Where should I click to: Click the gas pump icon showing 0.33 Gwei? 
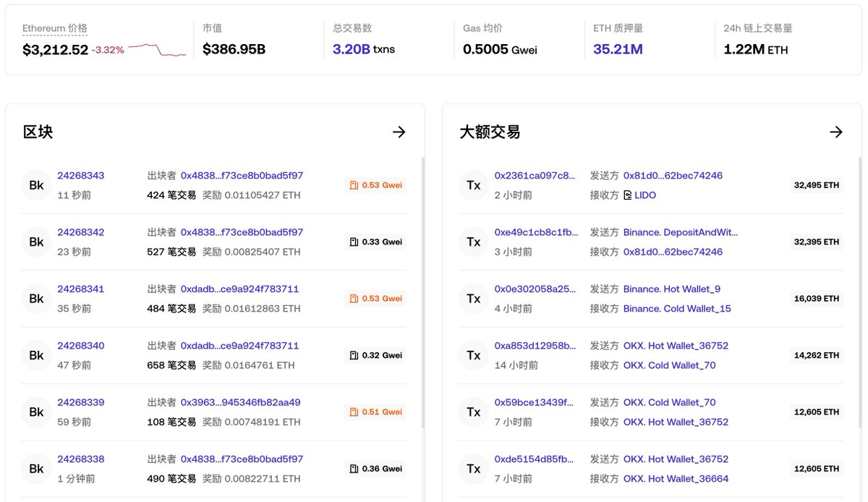coord(354,242)
